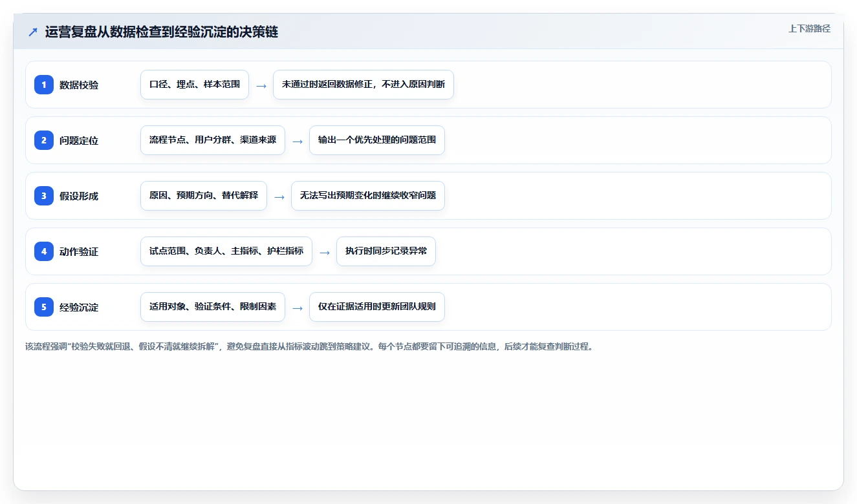Click the step 4 number badge
This screenshot has height=504, width=857.
pyautogui.click(x=44, y=251)
